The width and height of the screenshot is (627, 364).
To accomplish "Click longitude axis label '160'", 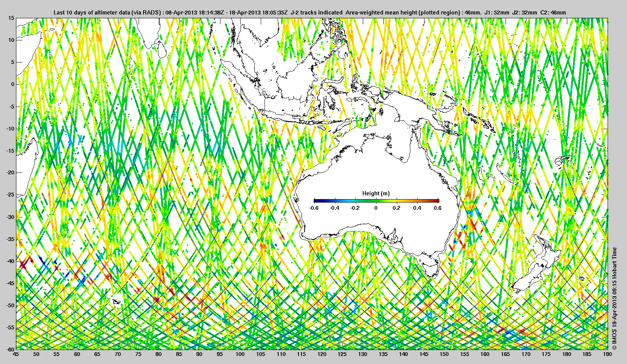I will [485, 354].
